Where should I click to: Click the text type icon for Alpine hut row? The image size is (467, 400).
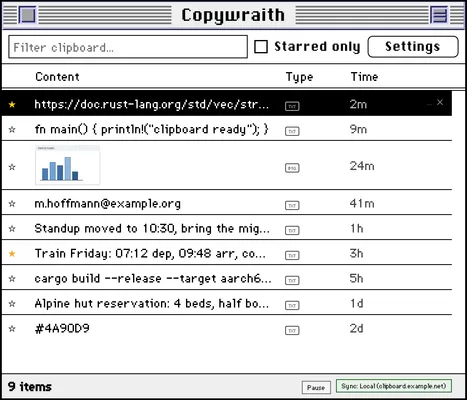point(292,305)
